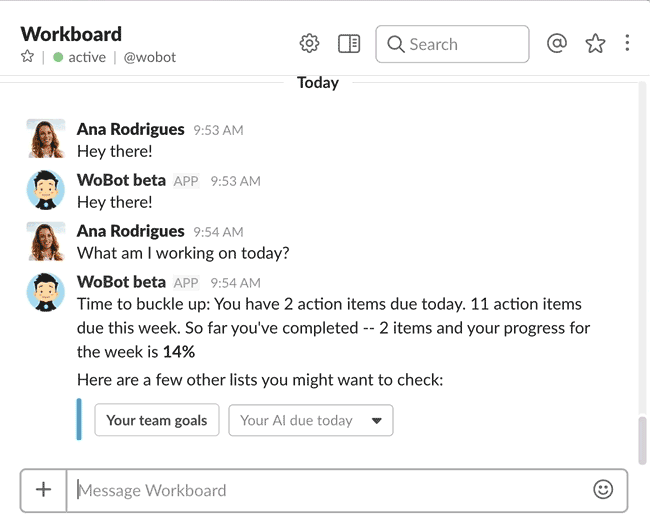Open channel settings gear icon
The height and width of the screenshot is (530, 650).
pos(309,44)
